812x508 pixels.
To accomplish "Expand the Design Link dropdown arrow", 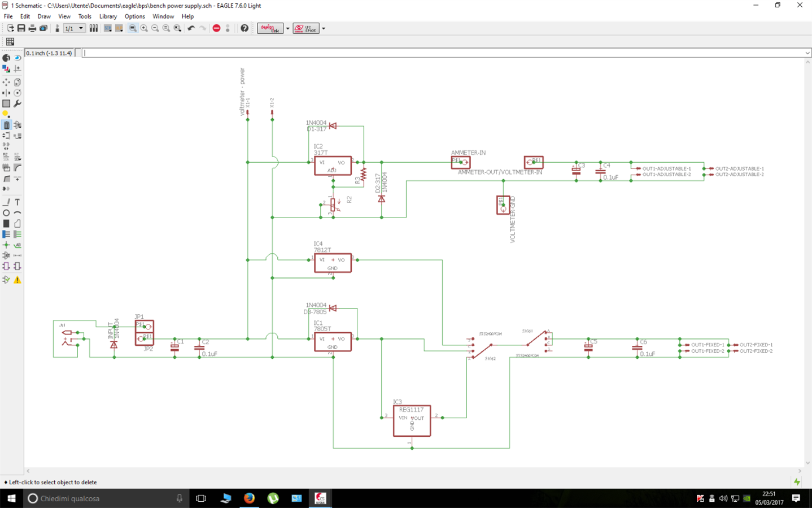I will [x=287, y=28].
